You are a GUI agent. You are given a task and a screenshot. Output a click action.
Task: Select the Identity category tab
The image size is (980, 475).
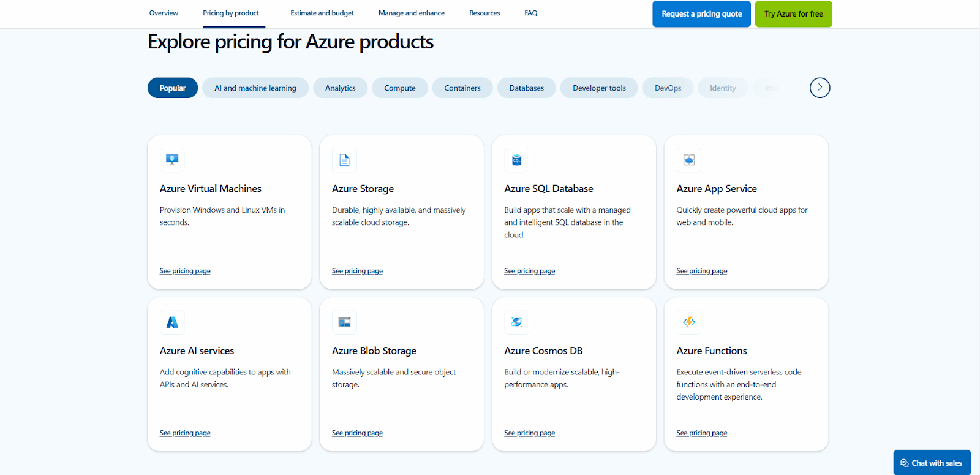723,88
